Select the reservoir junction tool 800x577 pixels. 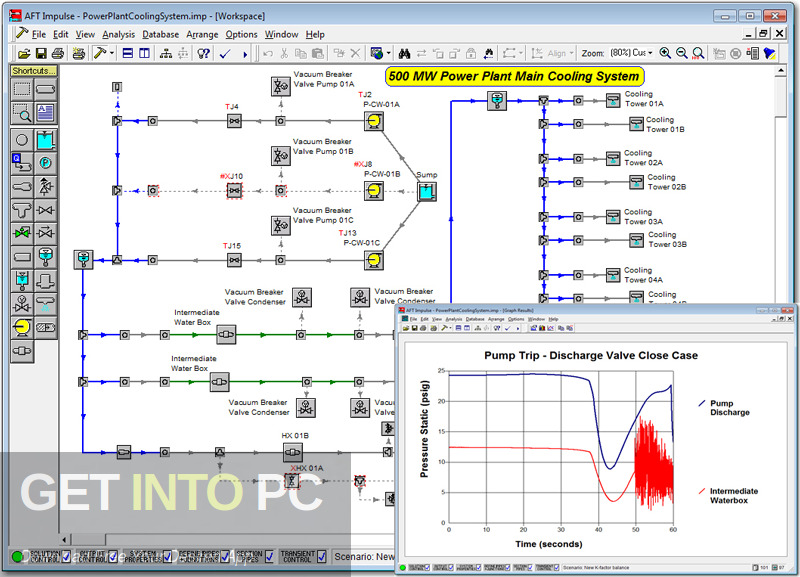click(x=45, y=140)
